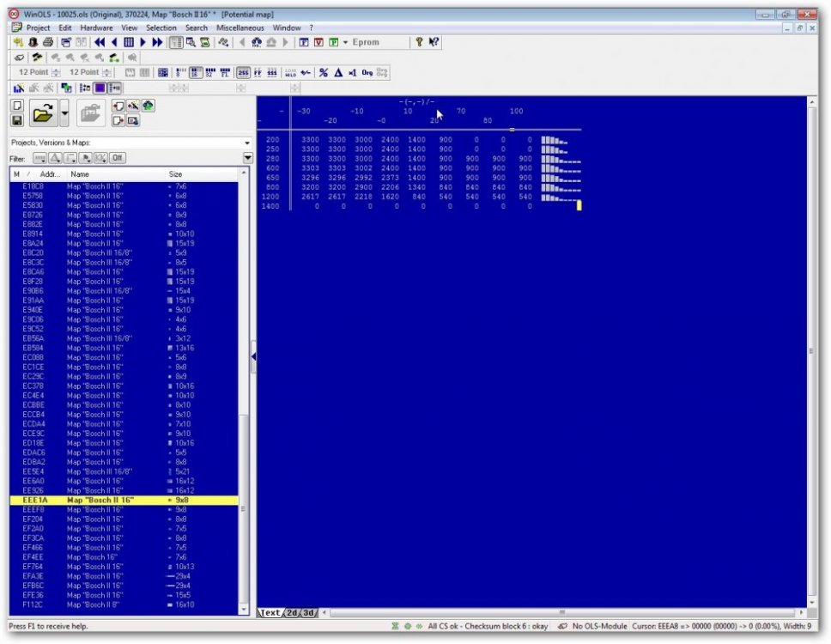831x644 pixels.
Task: Click the first 12 Point font size stepper
Action: click(57, 73)
